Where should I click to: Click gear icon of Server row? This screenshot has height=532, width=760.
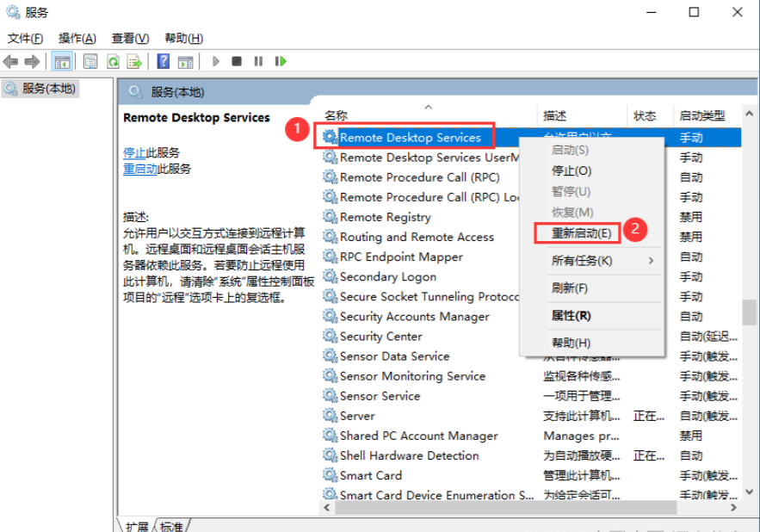[330, 415]
